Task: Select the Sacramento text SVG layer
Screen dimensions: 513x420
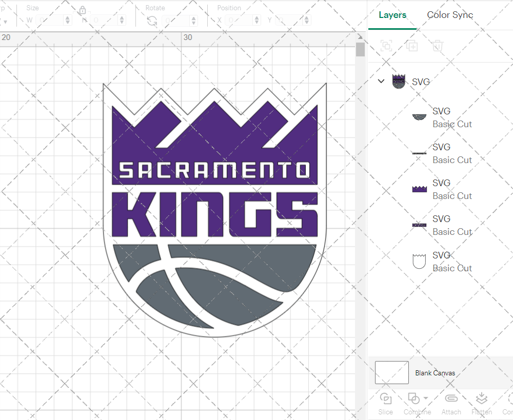Action: 442,153
